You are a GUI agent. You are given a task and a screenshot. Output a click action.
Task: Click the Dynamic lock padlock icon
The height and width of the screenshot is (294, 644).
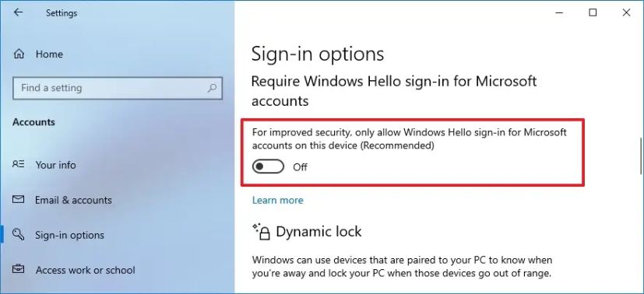coord(261,232)
